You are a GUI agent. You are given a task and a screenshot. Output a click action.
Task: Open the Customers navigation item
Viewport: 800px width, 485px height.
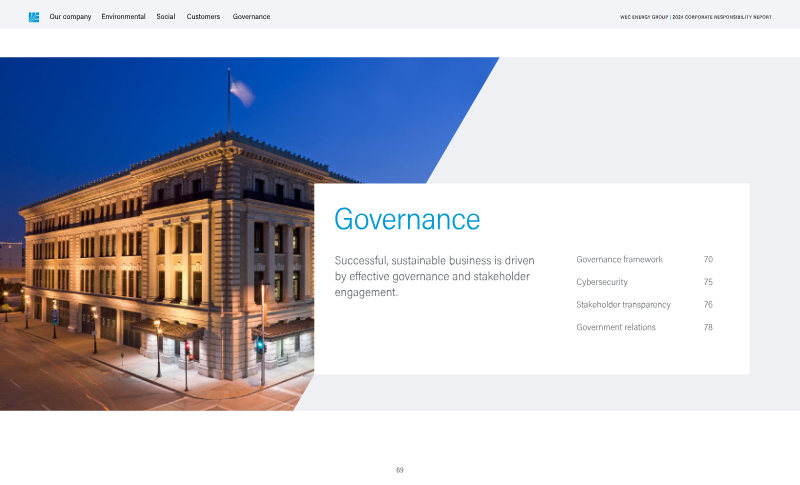point(203,17)
